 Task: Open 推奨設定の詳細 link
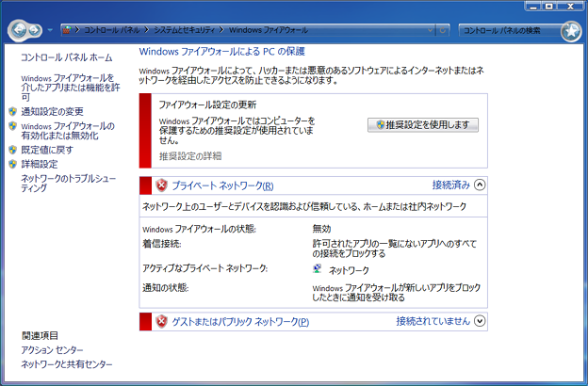point(190,156)
